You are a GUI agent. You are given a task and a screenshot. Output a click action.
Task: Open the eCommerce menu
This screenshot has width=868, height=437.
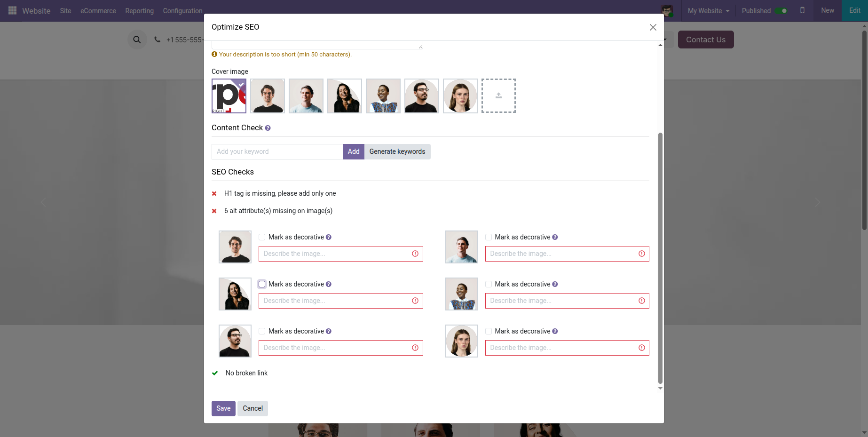(x=98, y=11)
